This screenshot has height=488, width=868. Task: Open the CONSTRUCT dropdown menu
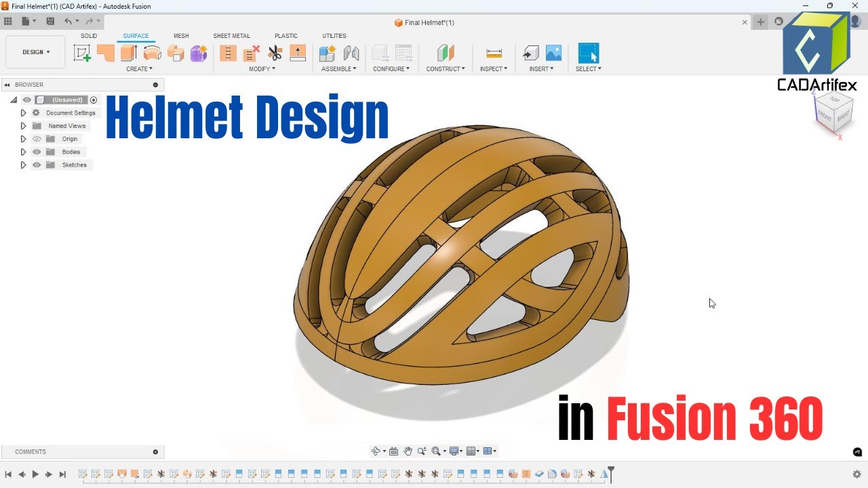coord(446,68)
